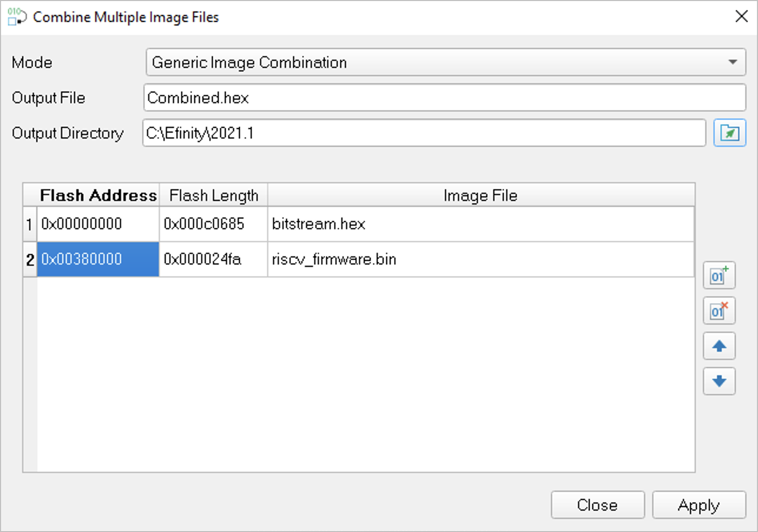Click the add image file icon

(719, 275)
